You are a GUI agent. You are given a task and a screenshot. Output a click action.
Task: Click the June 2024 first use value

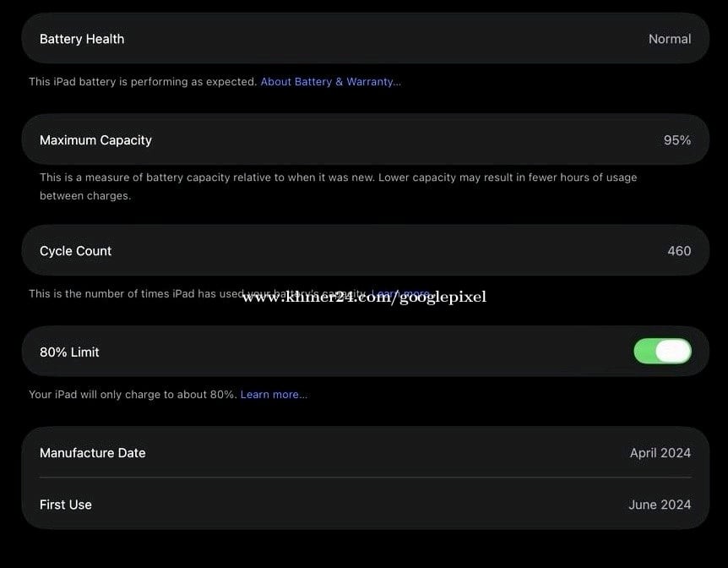coord(660,505)
